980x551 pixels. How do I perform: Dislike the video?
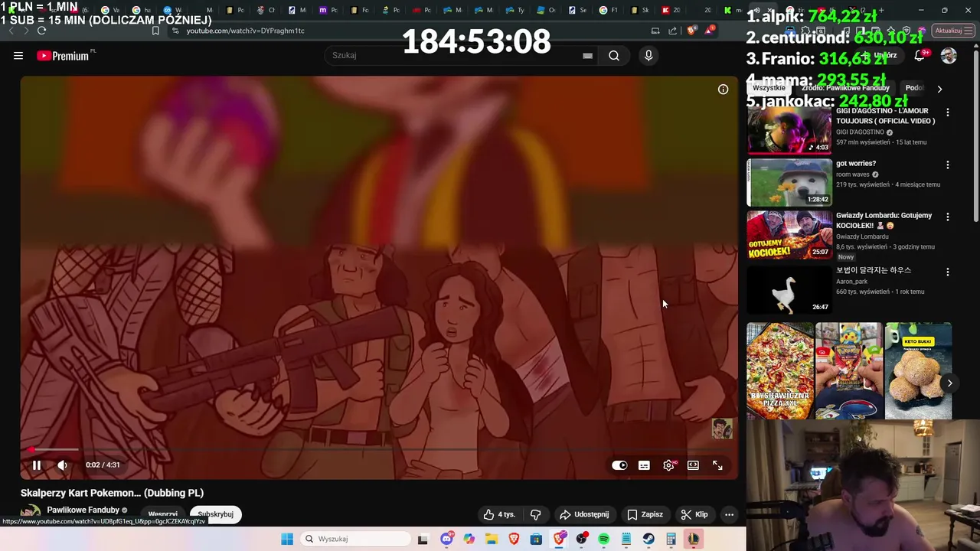[x=536, y=514]
